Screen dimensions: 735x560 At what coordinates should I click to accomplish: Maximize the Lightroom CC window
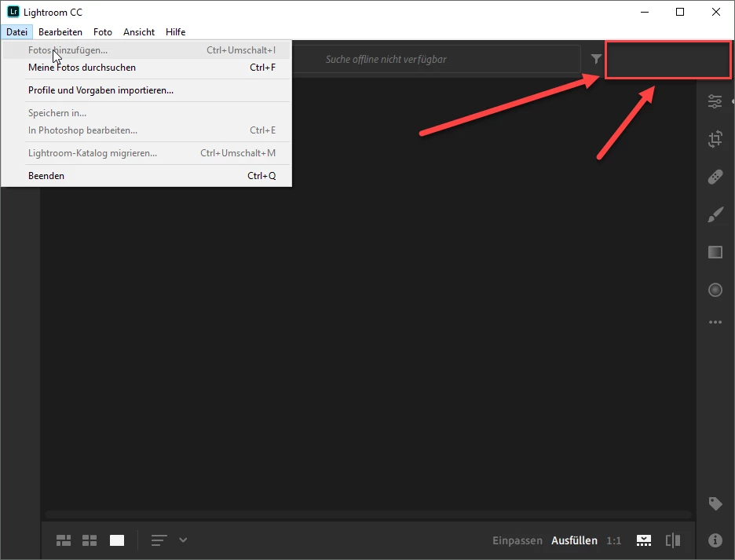tap(680, 12)
